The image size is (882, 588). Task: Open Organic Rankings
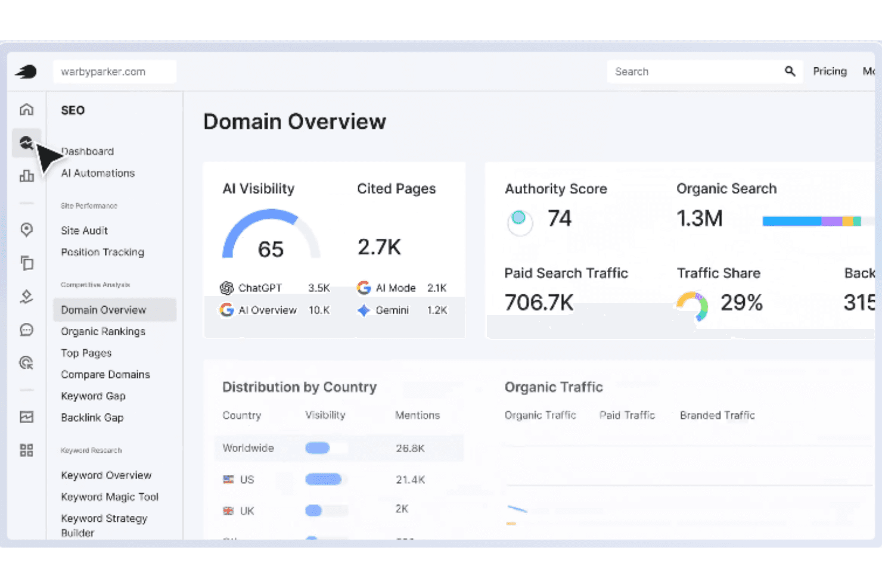click(103, 331)
